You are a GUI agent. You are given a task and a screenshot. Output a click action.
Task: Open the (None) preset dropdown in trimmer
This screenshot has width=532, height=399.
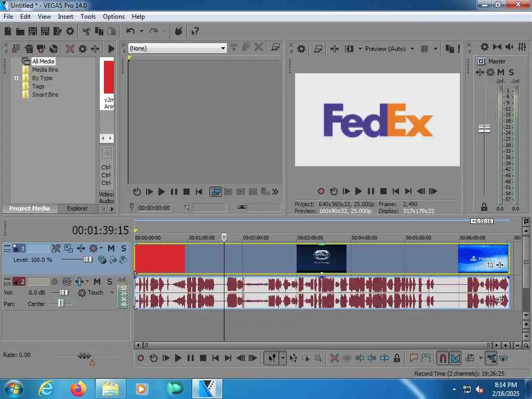(222, 48)
